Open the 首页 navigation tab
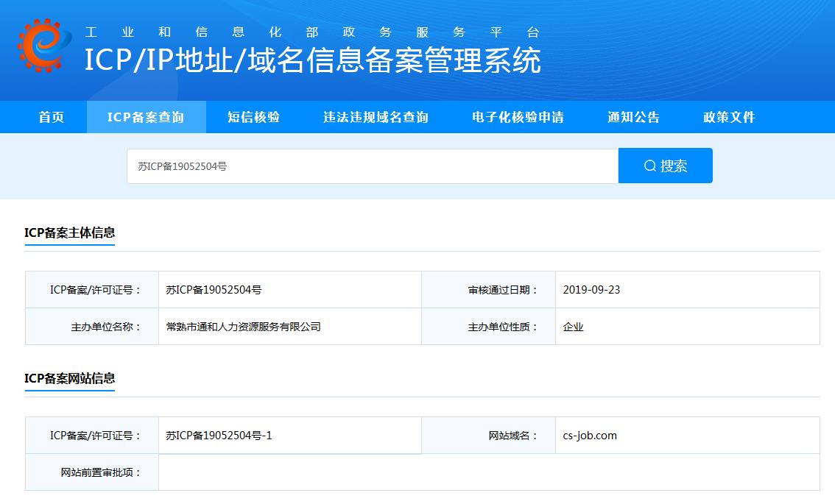This screenshot has width=835, height=504. [51, 117]
